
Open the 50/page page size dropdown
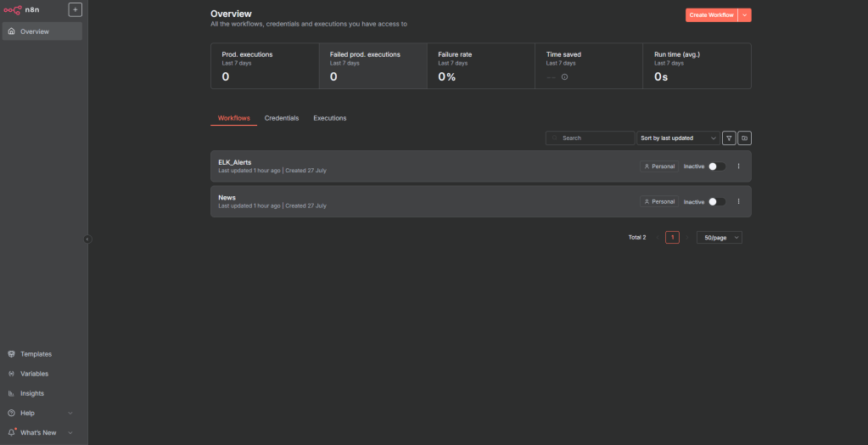[720, 238]
